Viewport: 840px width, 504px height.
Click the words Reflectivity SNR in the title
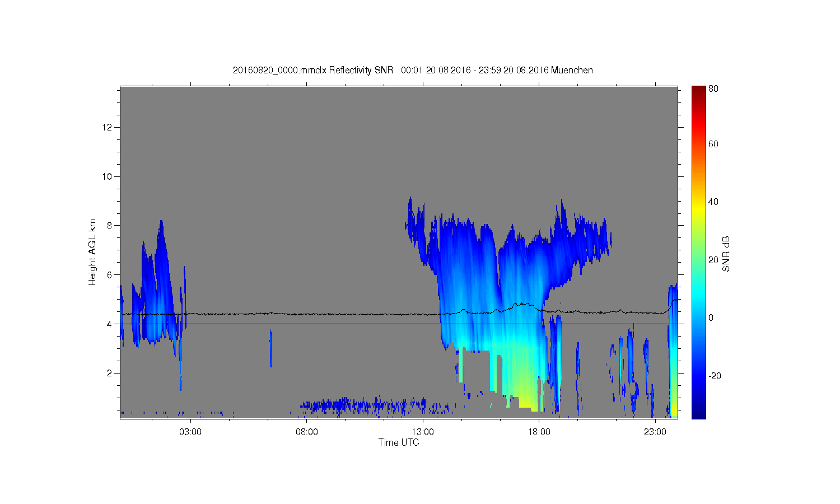362,71
